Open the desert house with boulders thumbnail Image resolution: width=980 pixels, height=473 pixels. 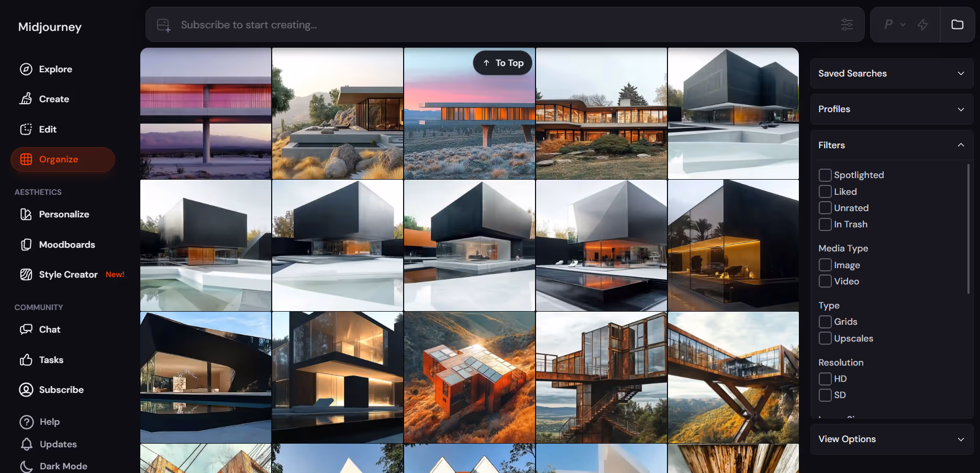coord(338,114)
